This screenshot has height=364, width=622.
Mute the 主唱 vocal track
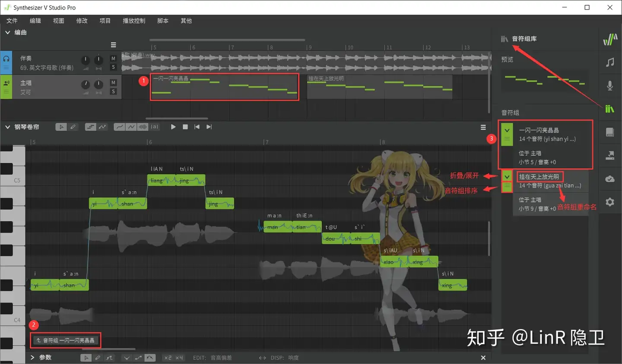[113, 82]
